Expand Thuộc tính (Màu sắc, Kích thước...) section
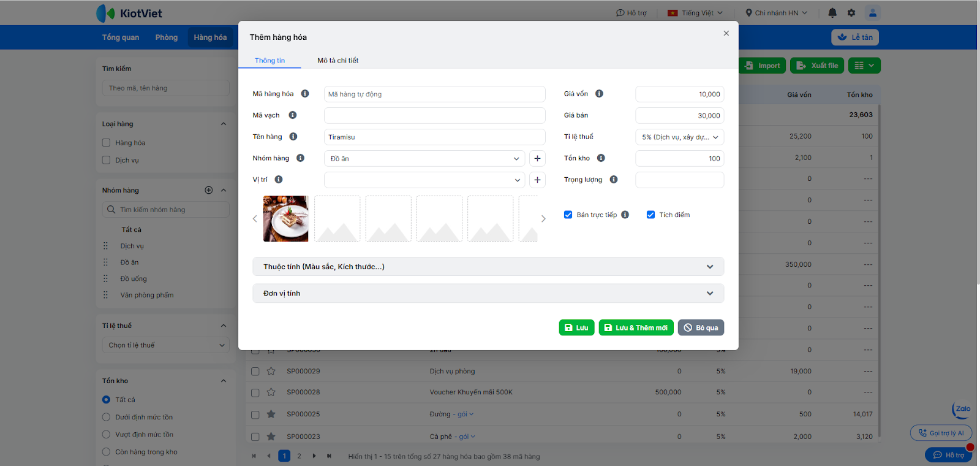 [488, 267]
